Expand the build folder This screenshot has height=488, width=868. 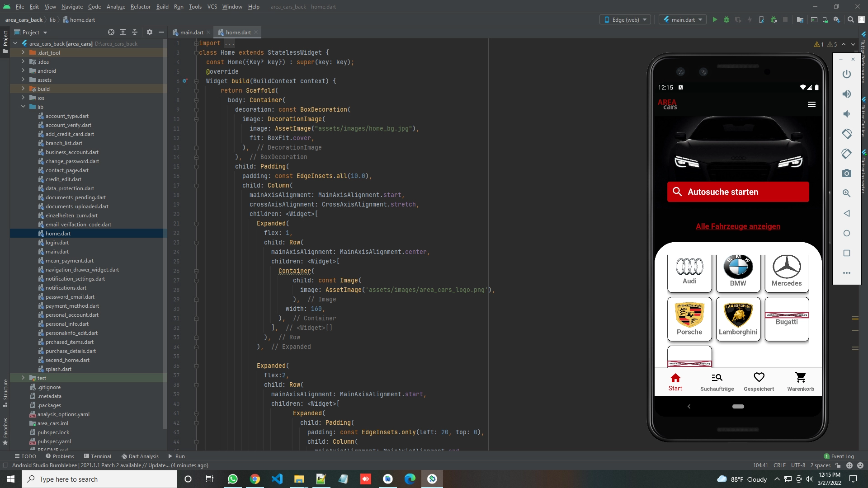click(23, 89)
